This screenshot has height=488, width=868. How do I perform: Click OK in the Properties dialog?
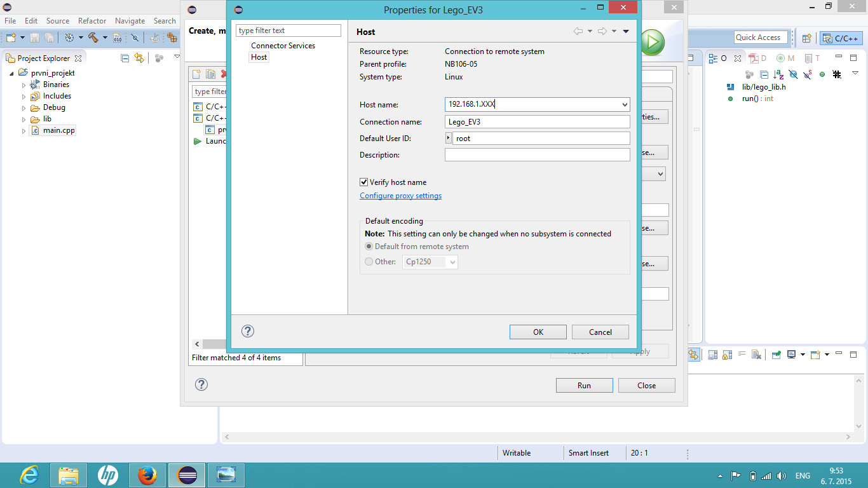538,332
